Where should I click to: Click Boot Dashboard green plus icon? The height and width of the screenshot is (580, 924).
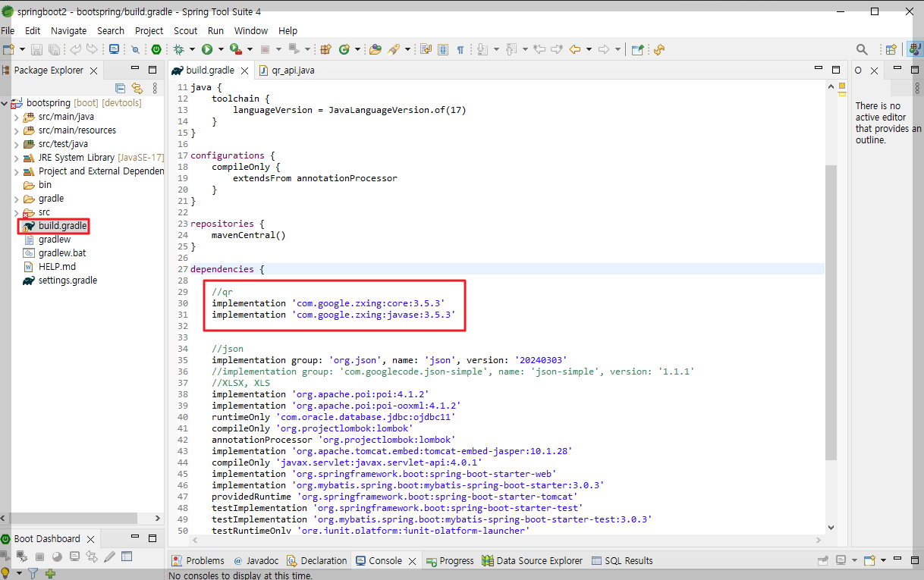point(49,574)
